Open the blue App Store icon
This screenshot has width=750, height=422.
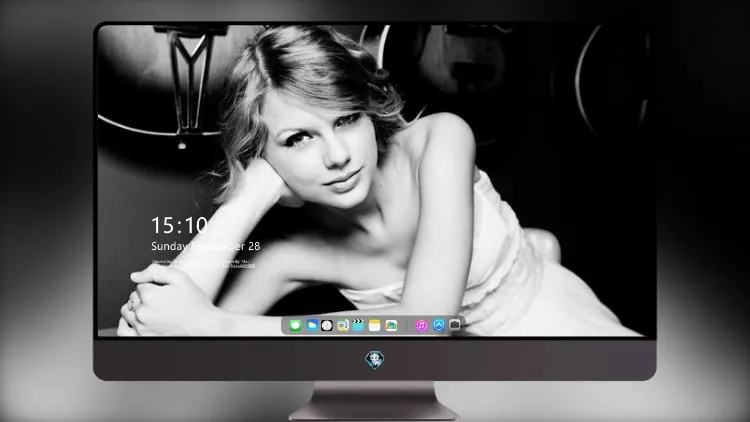click(x=439, y=325)
